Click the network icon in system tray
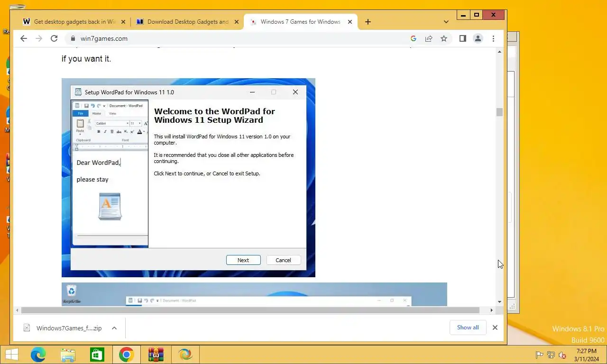 click(x=551, y=355)
